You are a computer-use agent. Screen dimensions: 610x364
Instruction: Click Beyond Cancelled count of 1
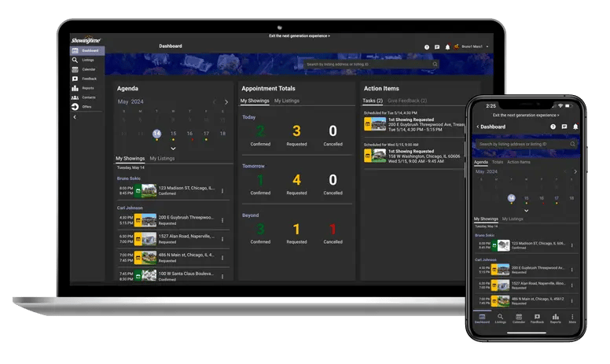point(333,229)
